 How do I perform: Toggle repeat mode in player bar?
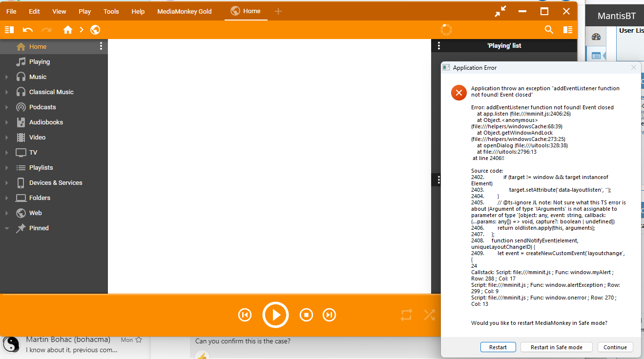[406, 315]
